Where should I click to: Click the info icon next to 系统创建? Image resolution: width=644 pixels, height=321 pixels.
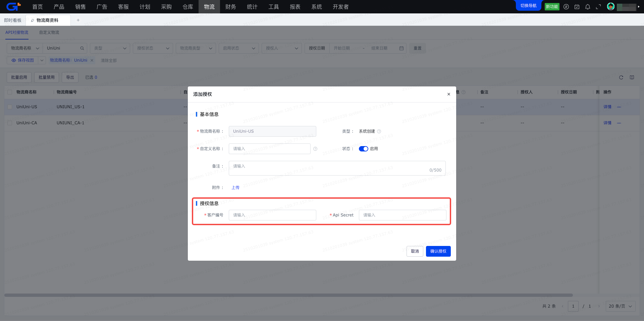tap(379, 131)
